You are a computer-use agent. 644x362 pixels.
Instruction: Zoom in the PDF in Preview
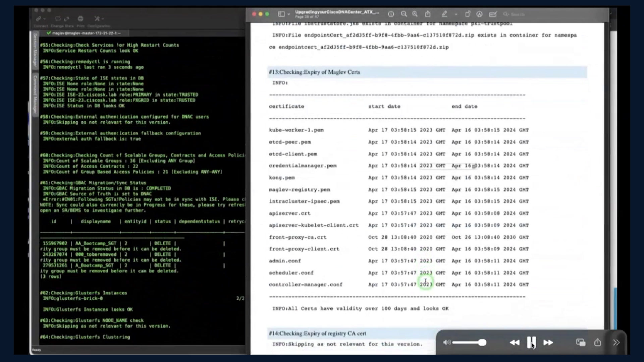point(415,14)
